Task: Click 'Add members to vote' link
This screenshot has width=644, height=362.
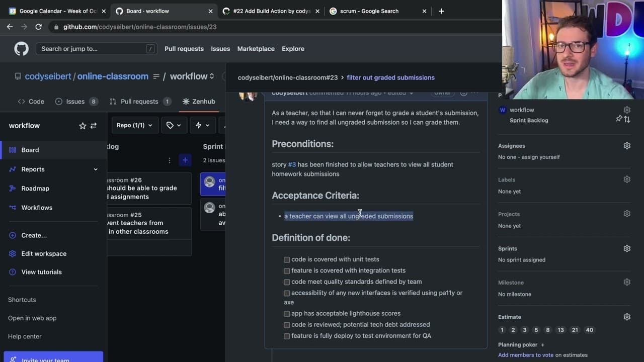Action: point(526,355)
